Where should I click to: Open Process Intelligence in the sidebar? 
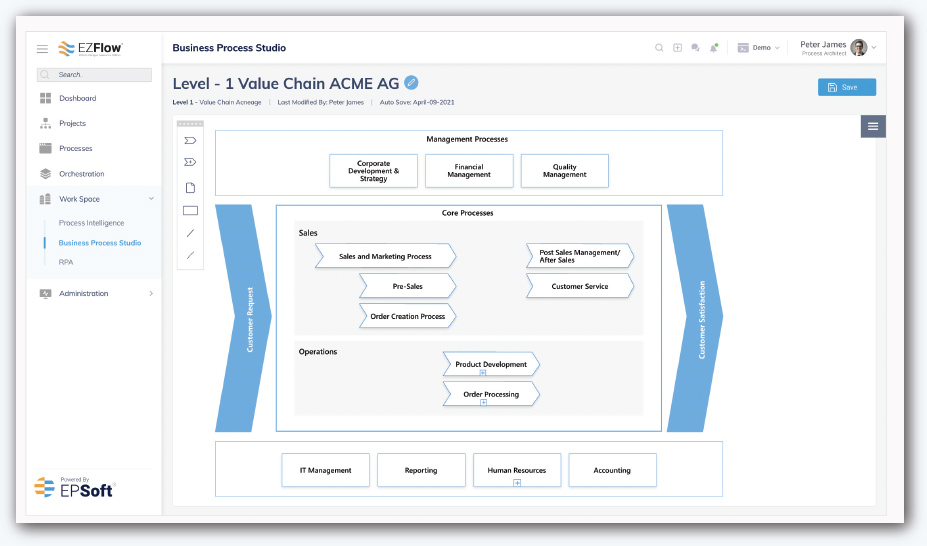pos(91,223)
